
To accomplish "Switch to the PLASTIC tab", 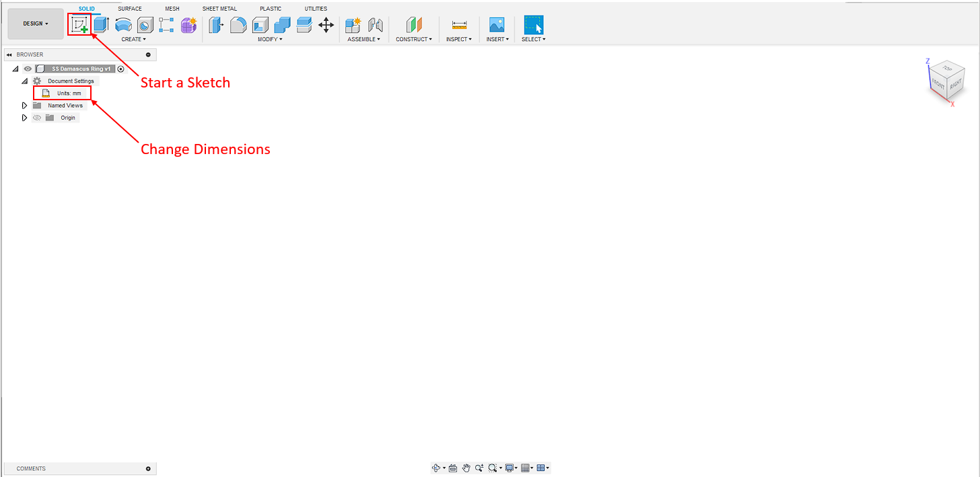I will point(271,9).
